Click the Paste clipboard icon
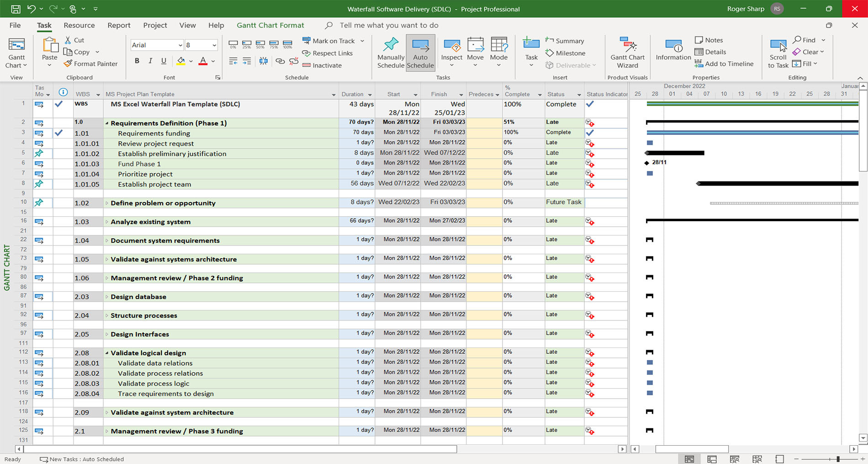Viewport: 868px width, 464px height. tap(50, 45)
